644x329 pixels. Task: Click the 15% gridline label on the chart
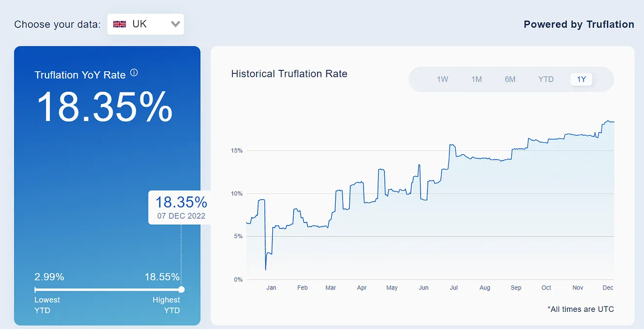click(x=237, y=151)
